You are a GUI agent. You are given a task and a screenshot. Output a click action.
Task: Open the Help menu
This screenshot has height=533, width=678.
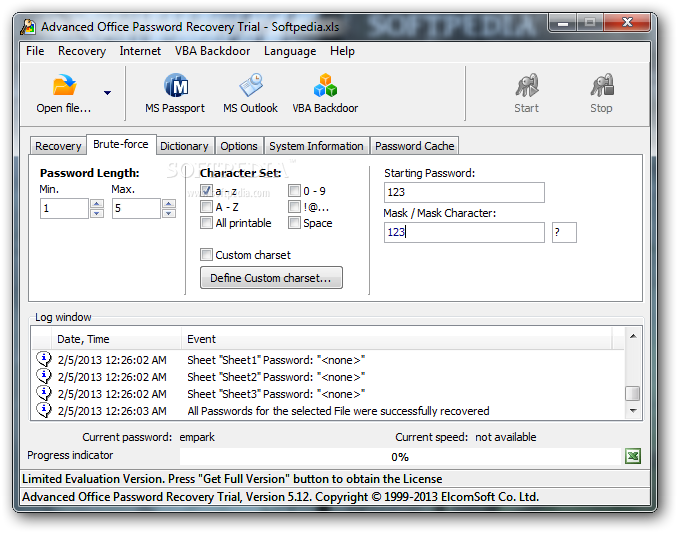[x=342, y=51]
